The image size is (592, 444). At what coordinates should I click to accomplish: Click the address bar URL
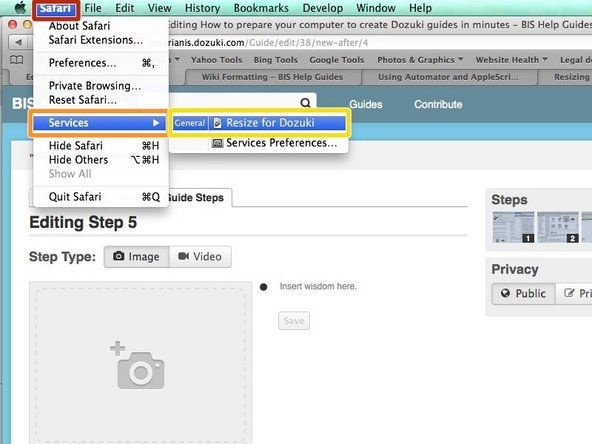click(268, 43)
